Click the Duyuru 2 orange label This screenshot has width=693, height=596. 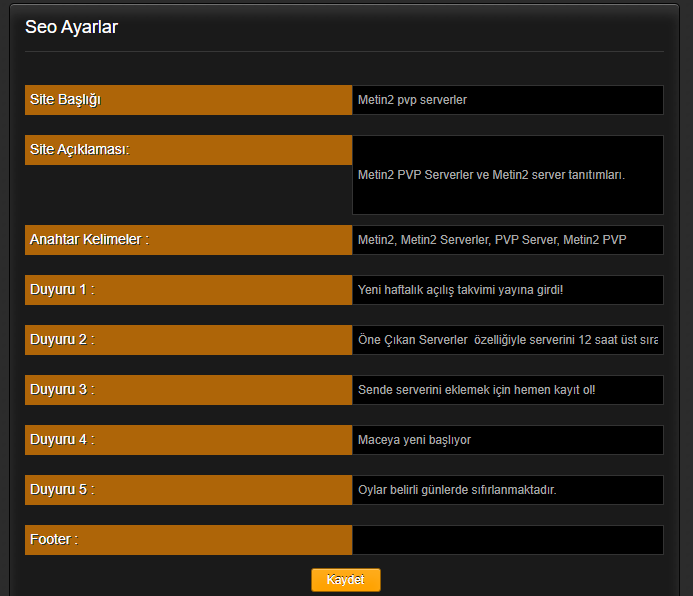189,340
